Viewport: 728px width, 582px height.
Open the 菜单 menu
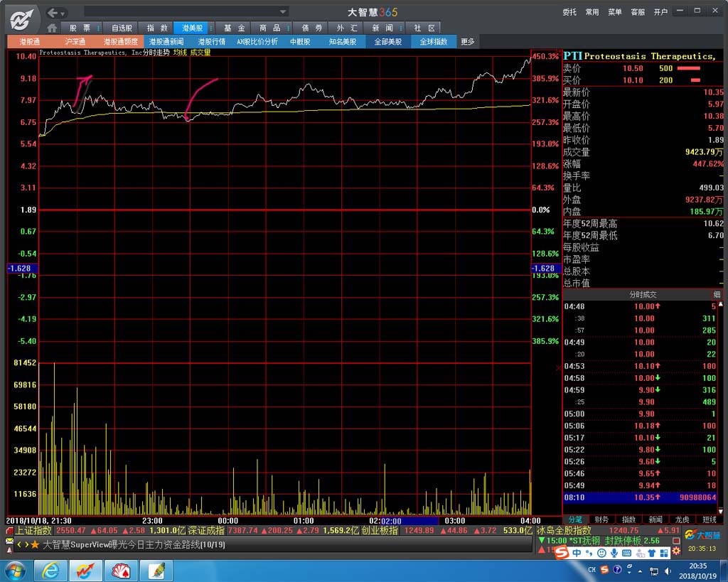click(x=615, y=12)
